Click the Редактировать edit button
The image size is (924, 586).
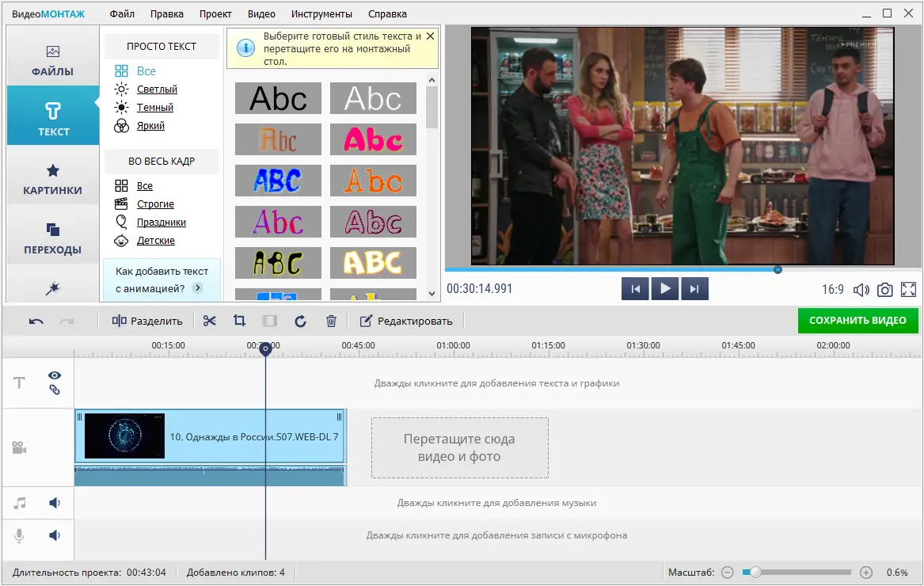click(x=407, y=322)
